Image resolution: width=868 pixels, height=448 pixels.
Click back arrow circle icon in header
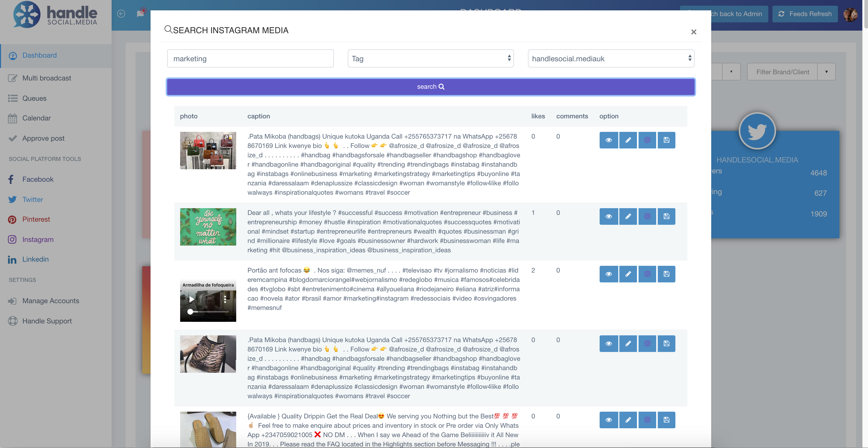121,13
